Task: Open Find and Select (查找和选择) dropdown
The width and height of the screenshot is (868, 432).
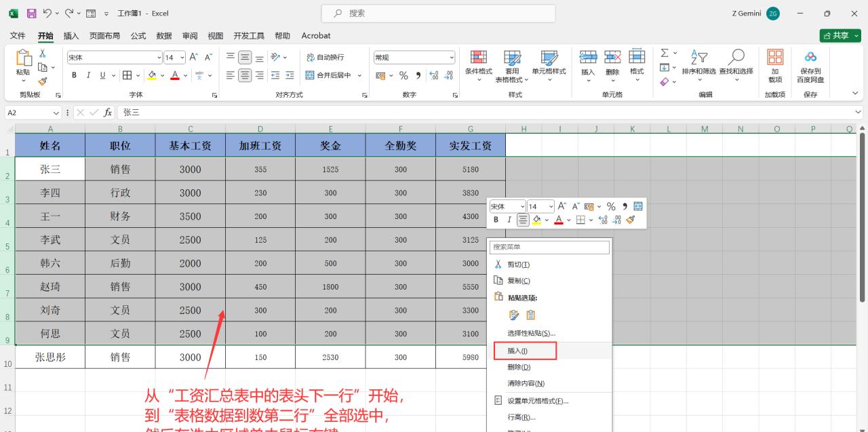Action: (x=736, y=66)
